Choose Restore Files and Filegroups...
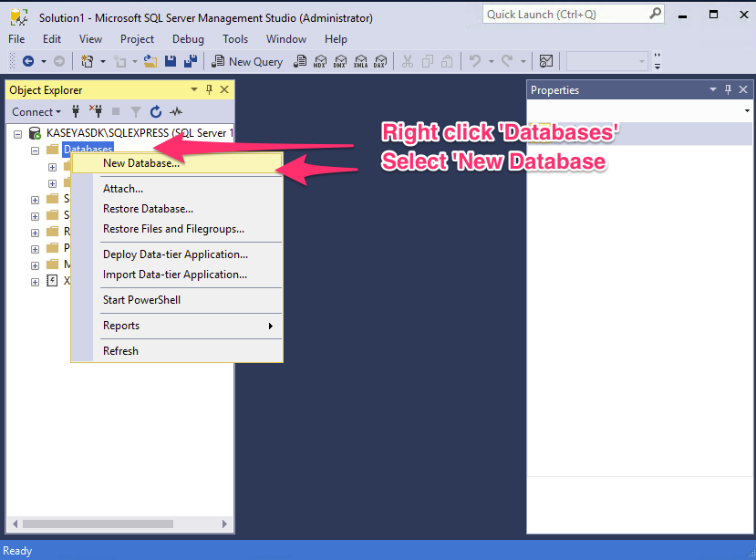Viewport: 756px width, 560px height. tap(177, 229)
